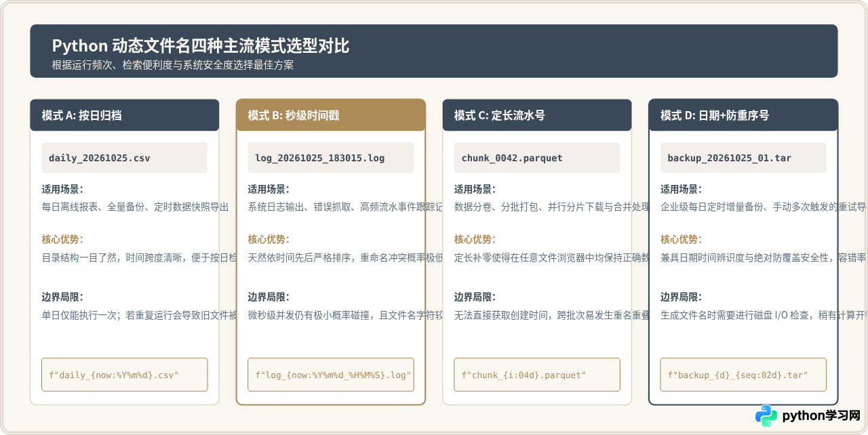868x435 pixels.
Task: Click text starting '单日仅能执行一次'
Action: [139, 315]
